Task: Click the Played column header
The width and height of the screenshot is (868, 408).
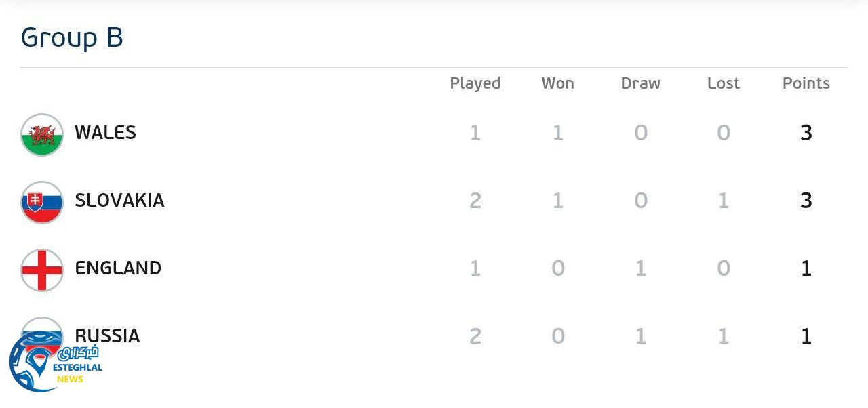Action: tap(475, 83)
